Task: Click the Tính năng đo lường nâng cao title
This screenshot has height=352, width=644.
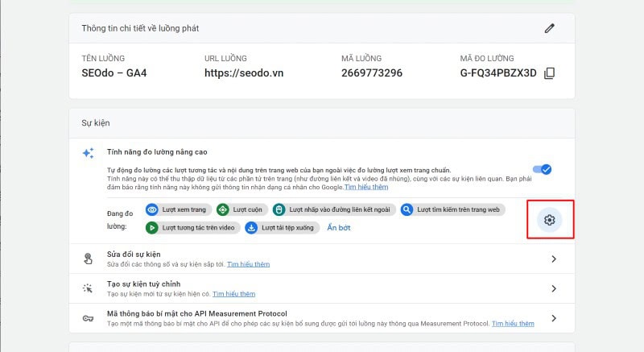Action: coord(157,152)
